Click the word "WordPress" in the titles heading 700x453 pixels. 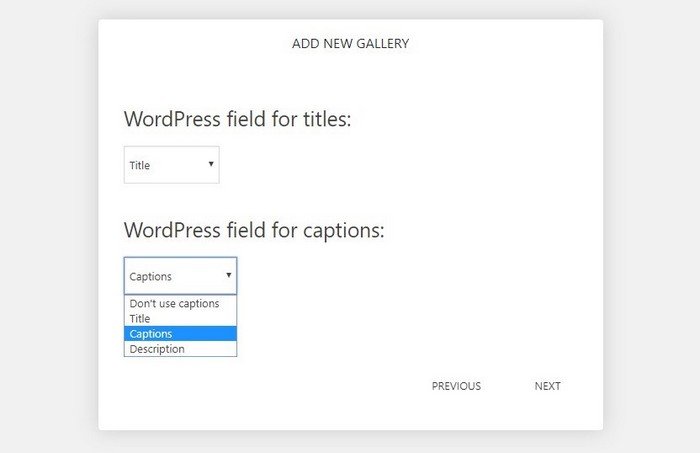tap(172, 119)
